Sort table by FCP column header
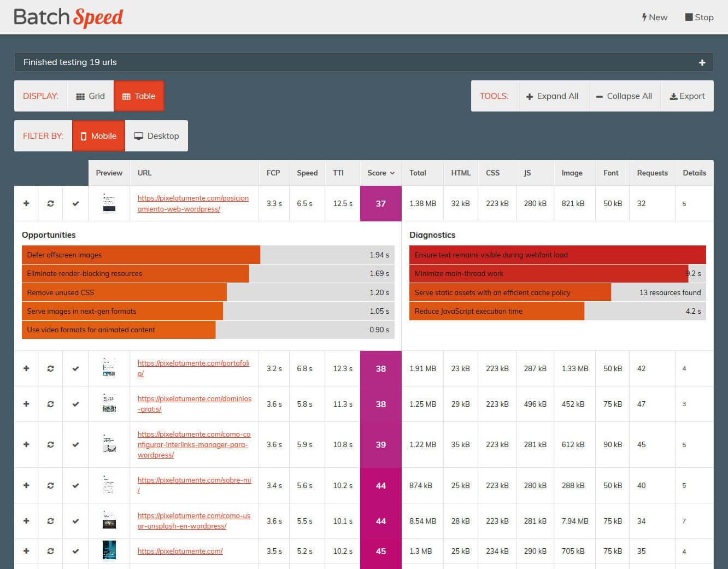The width and height of the screenshot is (728, 569). 273,173
